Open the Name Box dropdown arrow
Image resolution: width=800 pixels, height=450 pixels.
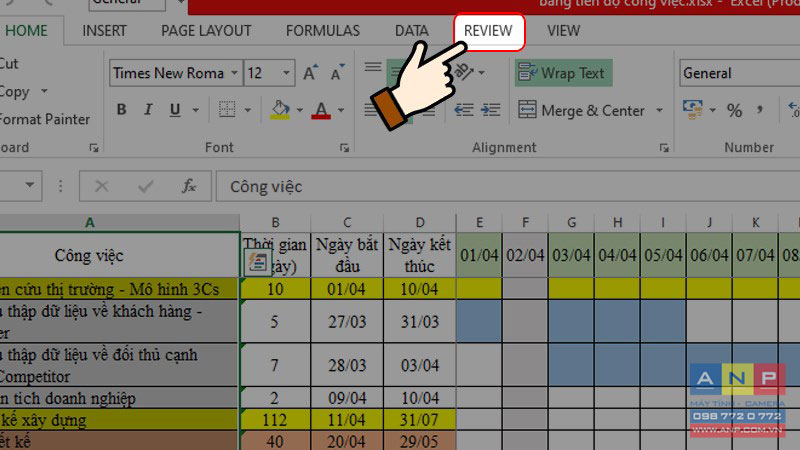pyautogui.click(x=30, y=185)
